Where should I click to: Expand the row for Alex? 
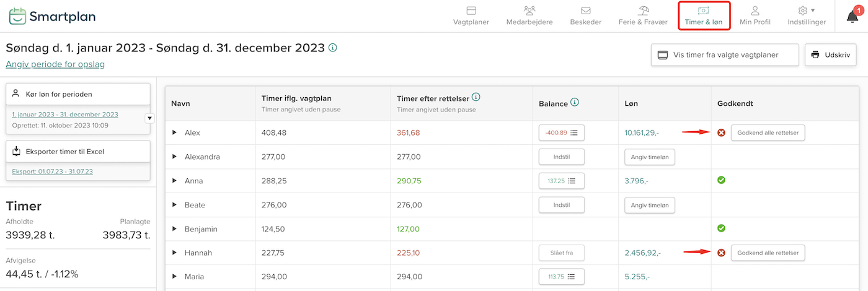[175, 132]
